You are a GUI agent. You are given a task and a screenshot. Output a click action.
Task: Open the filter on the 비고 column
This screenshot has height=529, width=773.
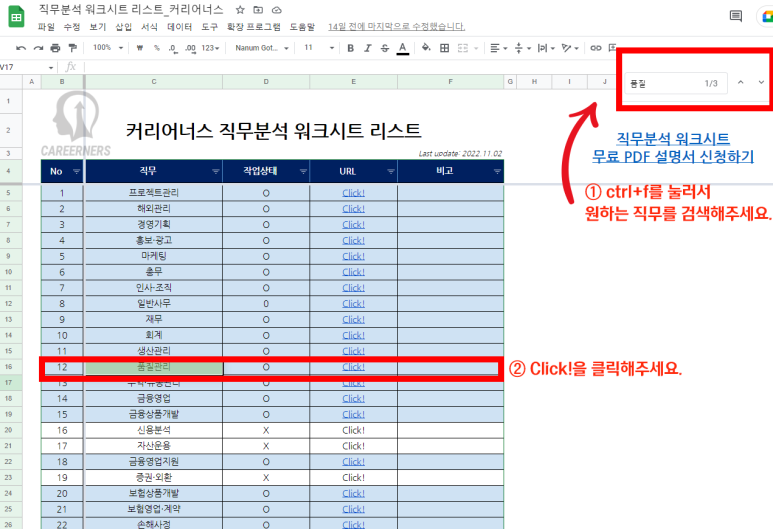[x=497, y=172]
